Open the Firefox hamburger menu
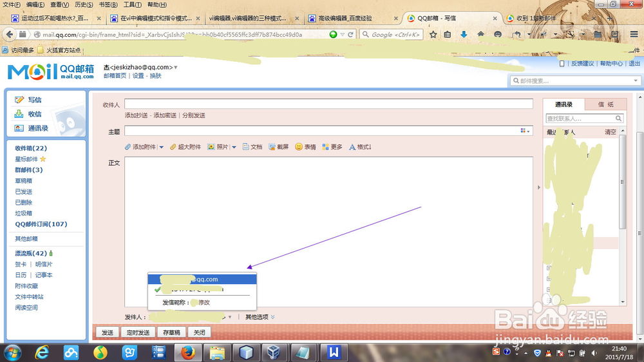The width and height of the screenshot is (644, 362). click(x=634, y=35)
